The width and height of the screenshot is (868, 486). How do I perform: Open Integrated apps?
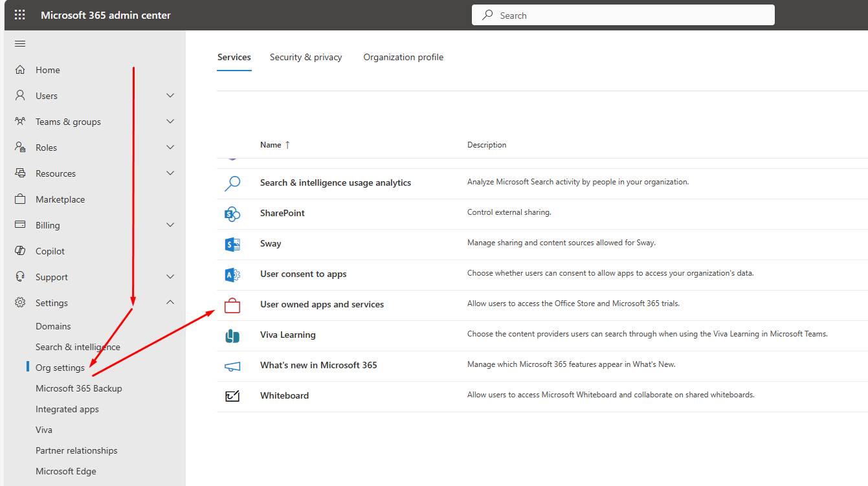point(67,409)
